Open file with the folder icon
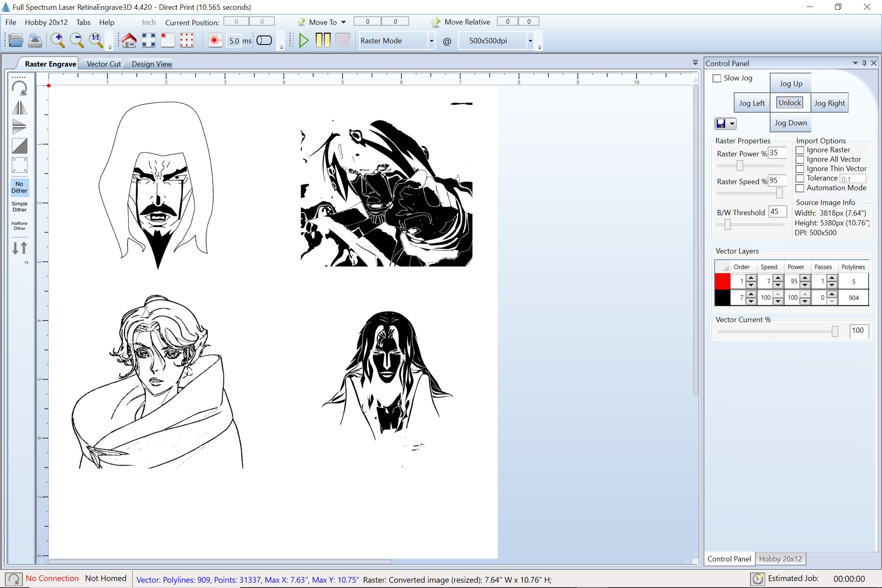This screenshot has height=588, width=882. tap(16, 40)
